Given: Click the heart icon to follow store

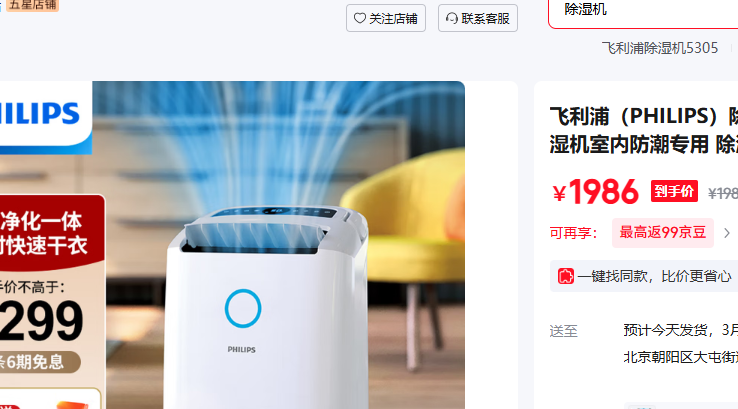Looking at the screenshot, I should (360, 18).
